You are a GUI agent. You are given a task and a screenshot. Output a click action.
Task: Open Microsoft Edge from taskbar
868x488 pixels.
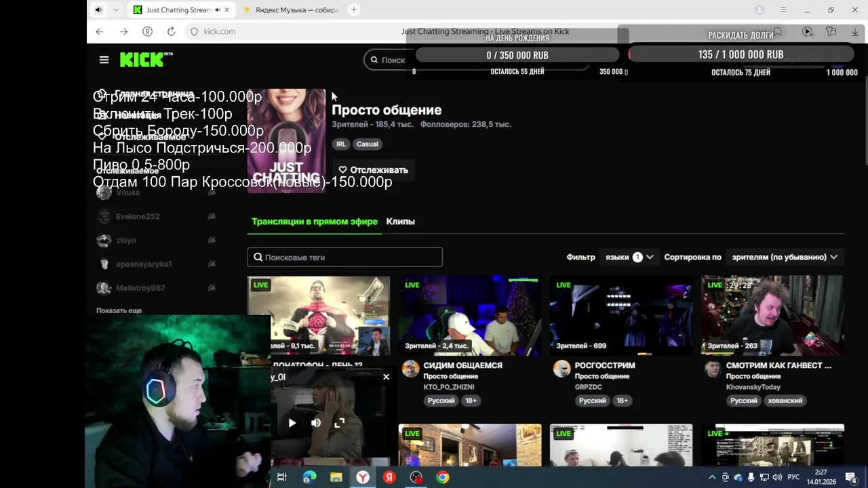[x=309, y=478]
